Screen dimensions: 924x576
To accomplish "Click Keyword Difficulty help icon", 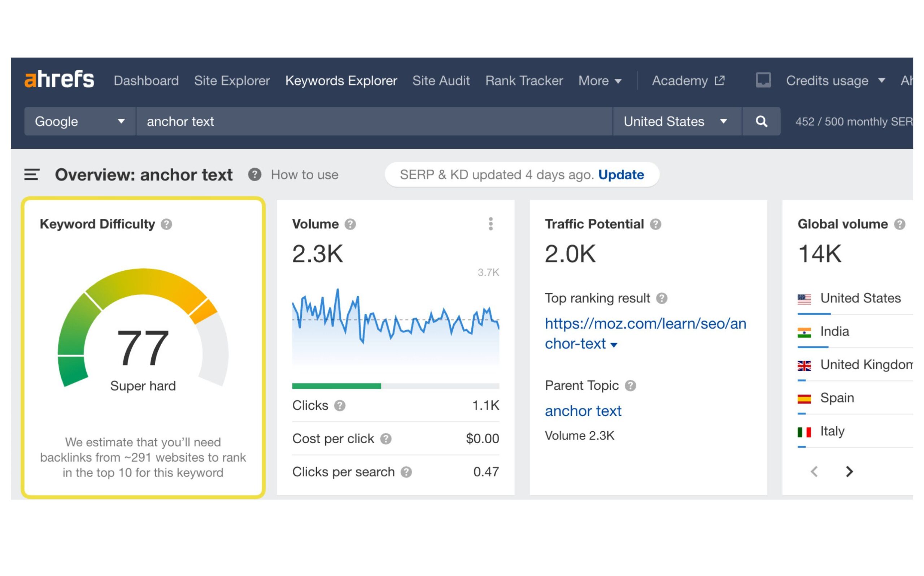I will [166, 224].
